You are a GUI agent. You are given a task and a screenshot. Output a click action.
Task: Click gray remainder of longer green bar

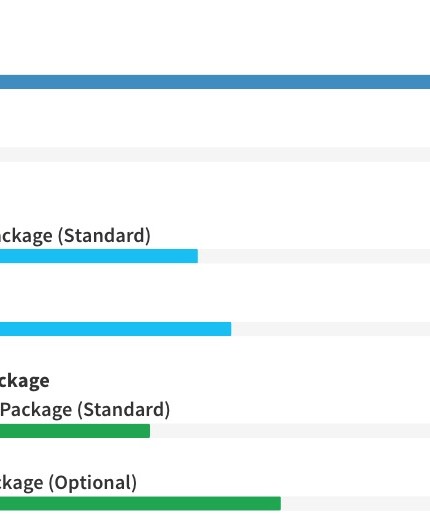pos(355,503)
